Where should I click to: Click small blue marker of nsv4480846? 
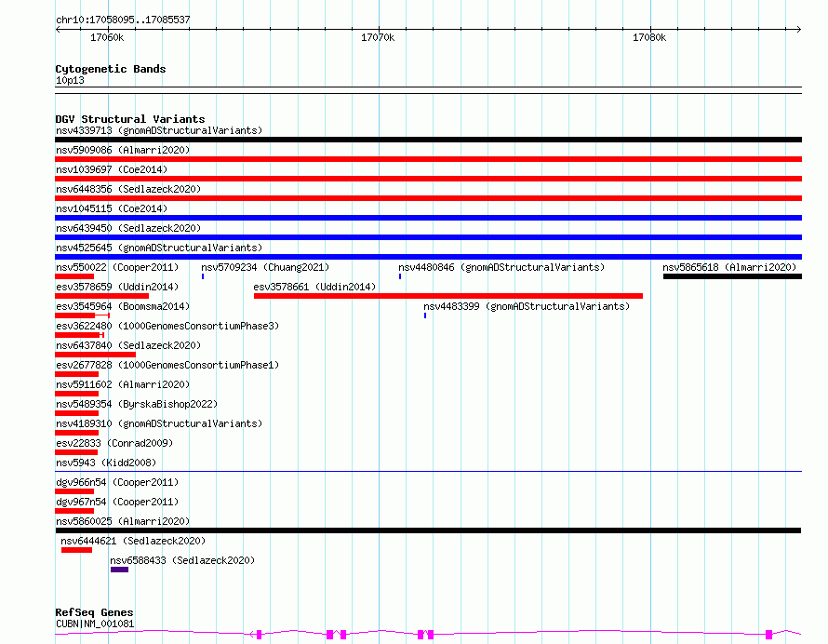pyautogui.click(x=400, y=276)
